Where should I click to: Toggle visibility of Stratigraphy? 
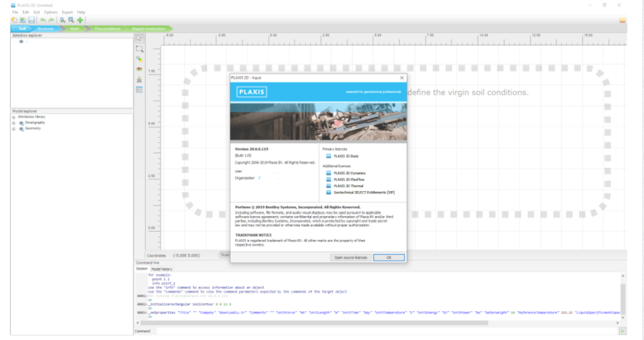(21, 123)
